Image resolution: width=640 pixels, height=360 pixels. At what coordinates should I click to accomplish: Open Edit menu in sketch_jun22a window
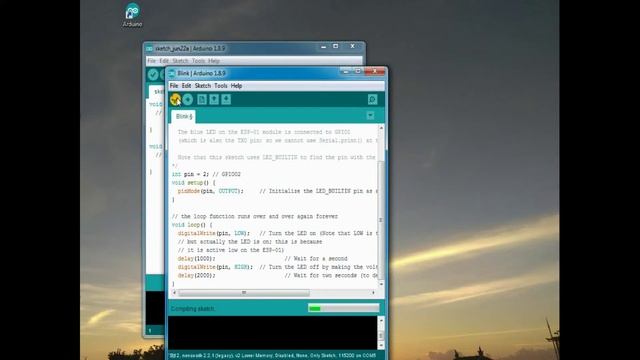(164, 61)
